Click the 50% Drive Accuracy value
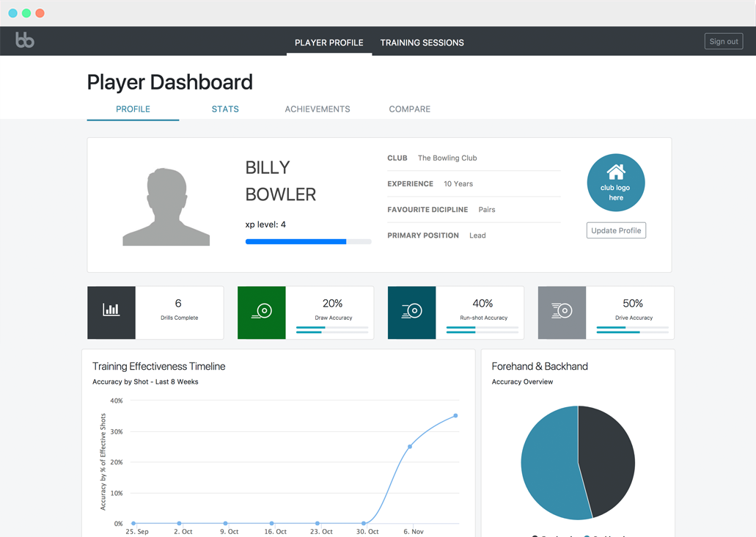756x537 pixels. coord(633,304)
